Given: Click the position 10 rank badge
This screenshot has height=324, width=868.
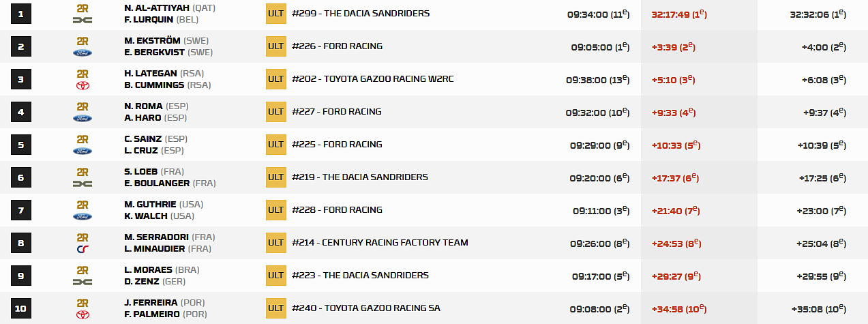Looking at the screenshot, I should 21,308.
